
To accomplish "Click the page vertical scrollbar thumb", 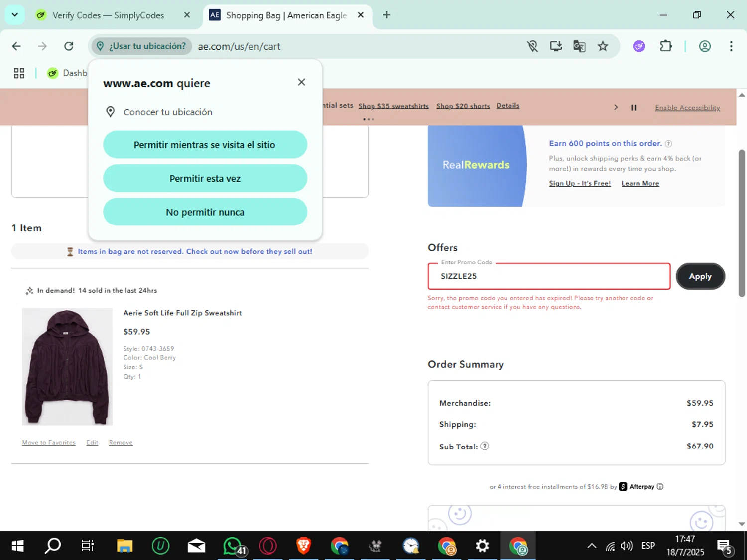I will [x=742, y=223].
